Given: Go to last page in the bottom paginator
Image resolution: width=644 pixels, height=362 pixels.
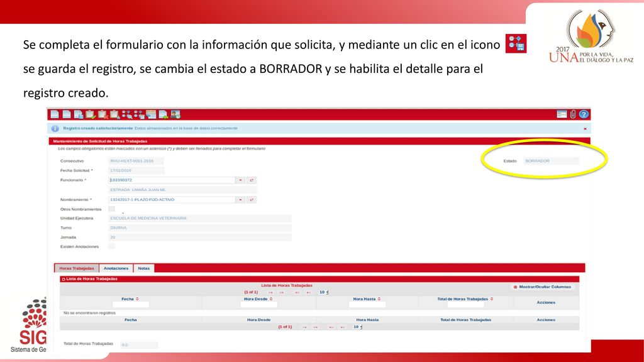Looking at the screenshot, I should pos(343,327).
